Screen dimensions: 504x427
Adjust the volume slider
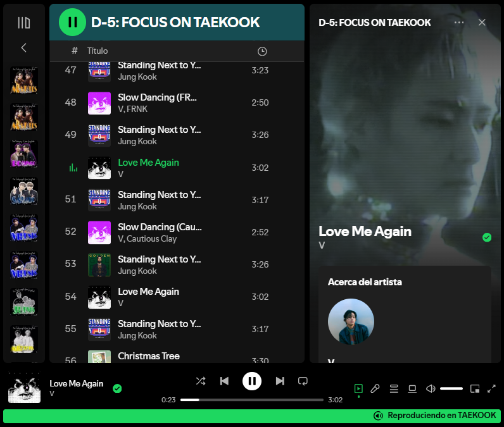451,388
